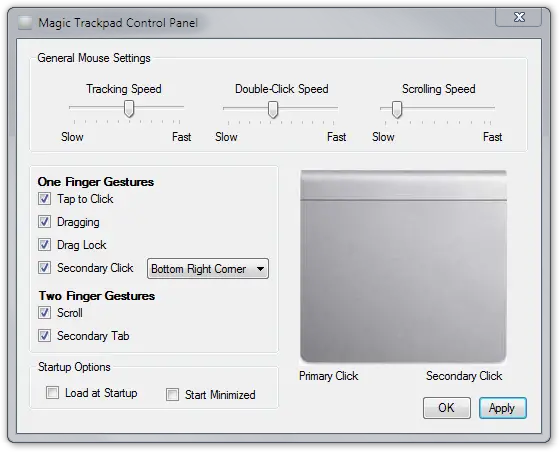This screenshot has width=560, height=452.
Task: Click the Primary Click label under trackpad
Action: pos(329,376)
